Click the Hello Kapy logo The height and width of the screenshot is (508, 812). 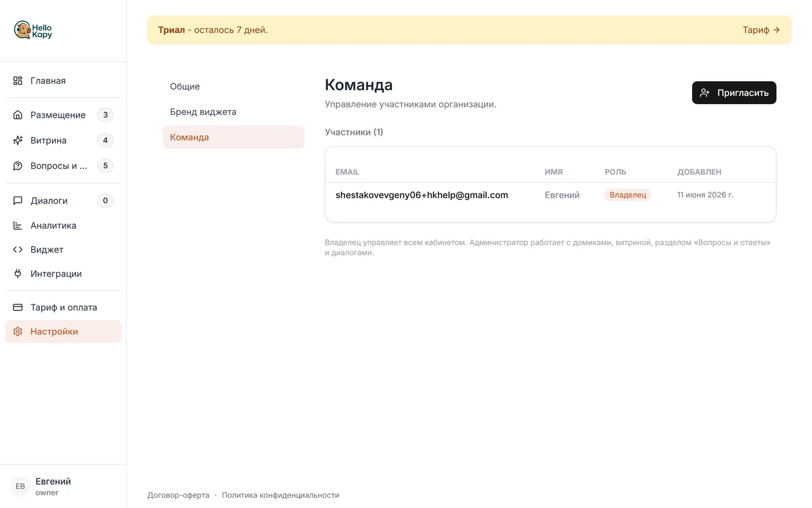tap(33, 30)
